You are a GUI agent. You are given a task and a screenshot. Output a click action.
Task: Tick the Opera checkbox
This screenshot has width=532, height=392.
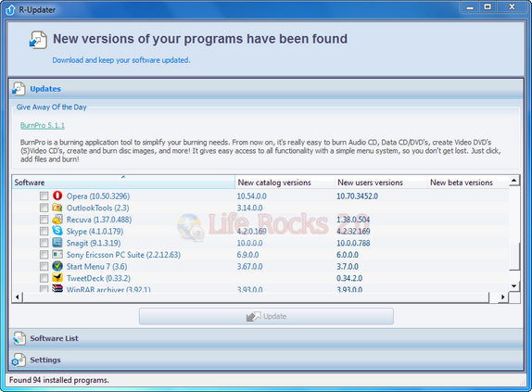[x=44, y=196]
